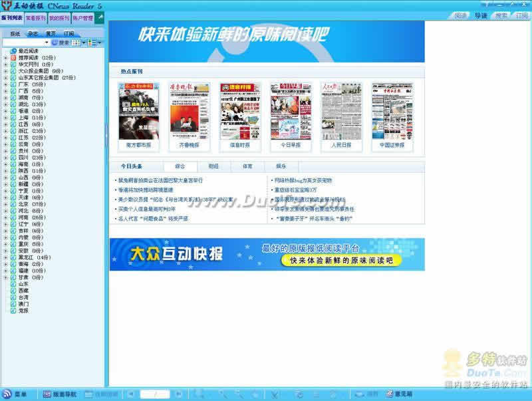Image resolution: width=532 pixels, height=401 pixels.
Task: Click the 大众互动快报 banner
Action: pos(267,255)
